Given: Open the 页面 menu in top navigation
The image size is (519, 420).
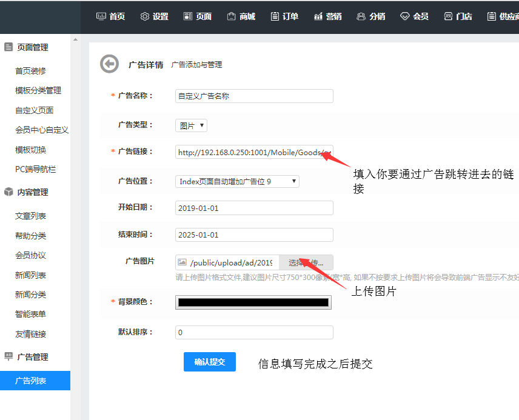Looking at the screenshot, I should click(198, 16).
